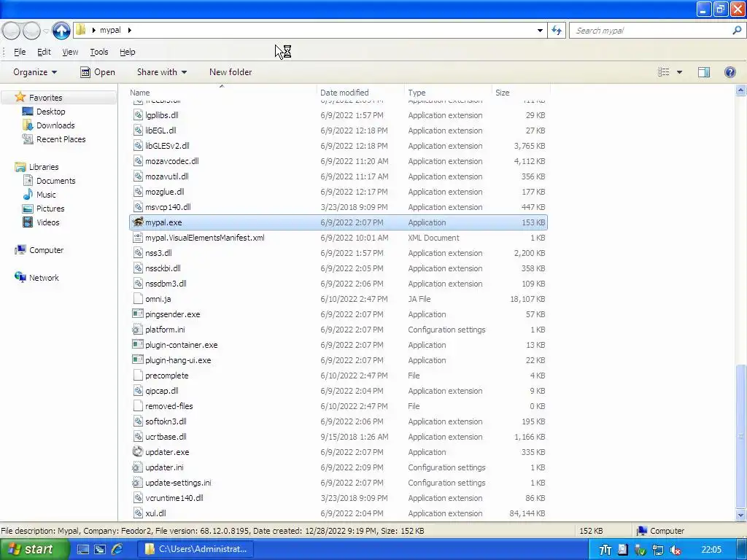Click the muted volume tray icon
747x560 pixels.
675,550
